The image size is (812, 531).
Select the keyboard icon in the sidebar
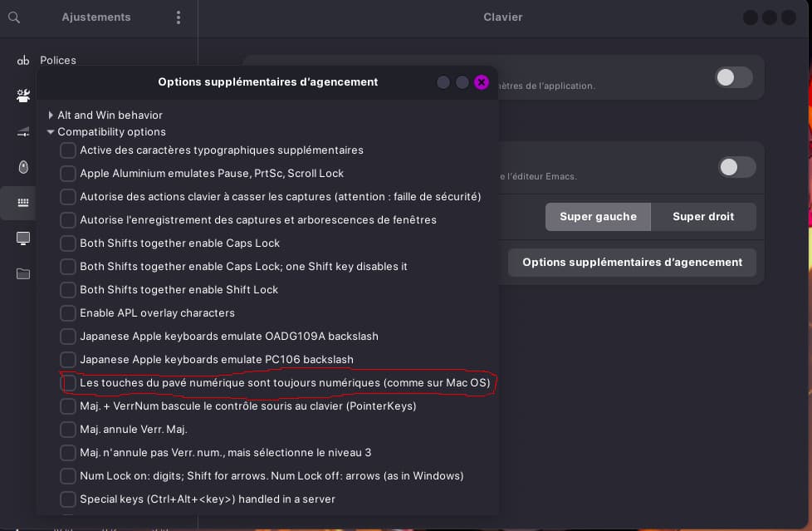(x=23, y=203)
